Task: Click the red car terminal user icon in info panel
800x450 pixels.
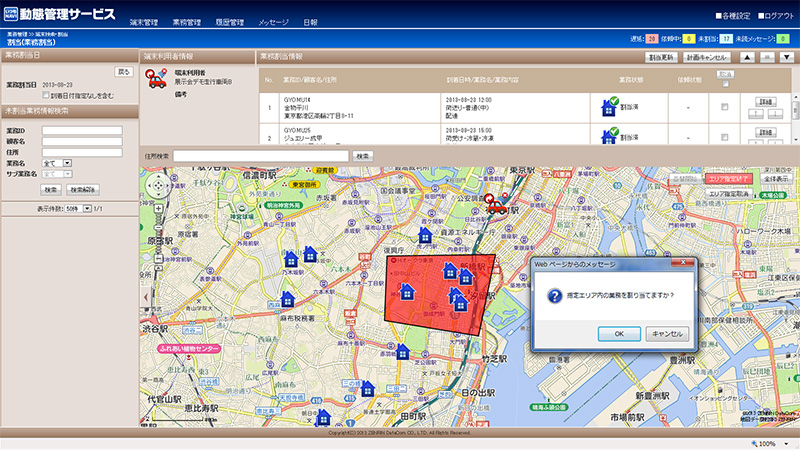Action: (157, 79)
